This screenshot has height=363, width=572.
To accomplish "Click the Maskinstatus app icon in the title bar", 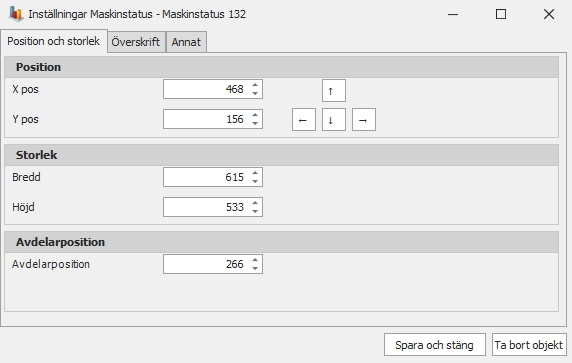I will pyautogui.click(x=15, y=14).
